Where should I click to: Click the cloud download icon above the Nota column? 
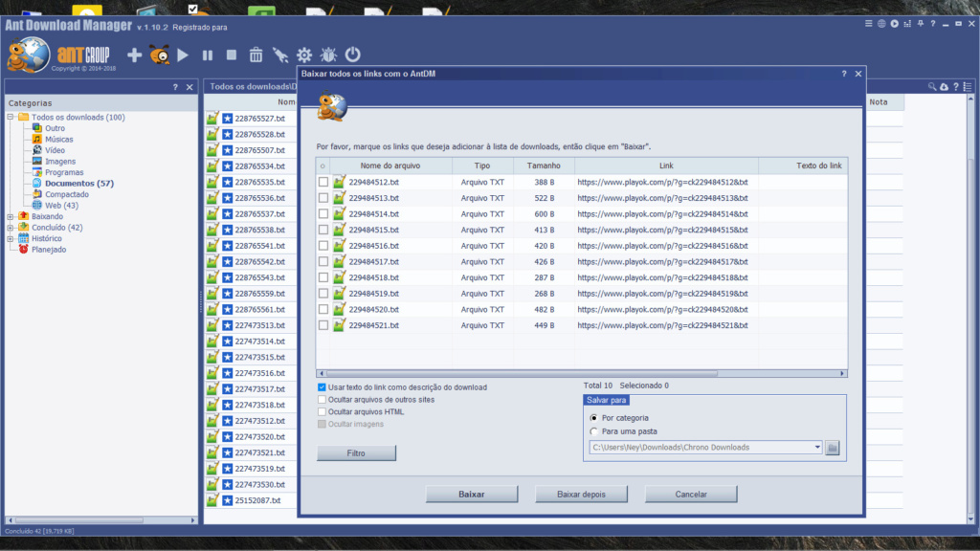click(944, 87)
